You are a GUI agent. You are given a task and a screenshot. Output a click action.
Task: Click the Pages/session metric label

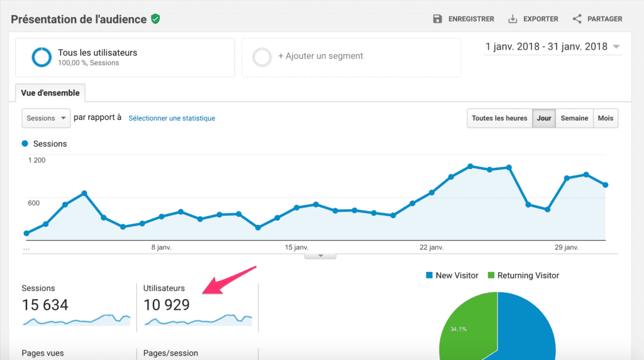coord(170,353)
